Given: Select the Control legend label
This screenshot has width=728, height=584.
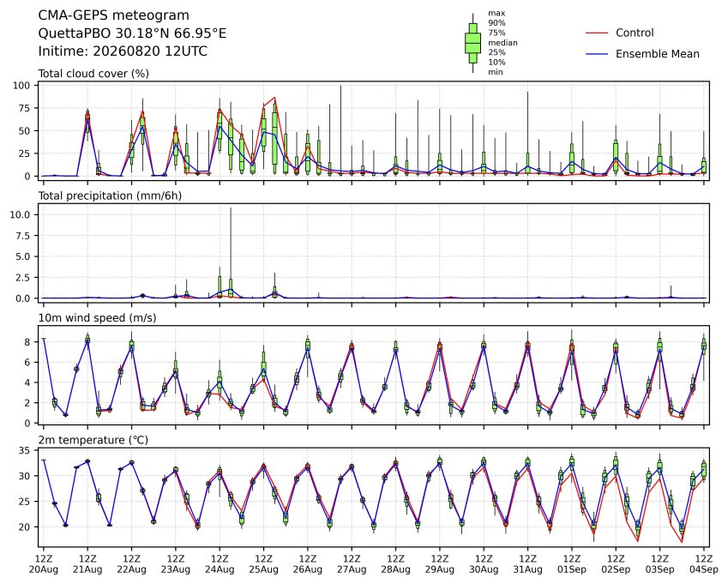Looking at the screenshot, I should point(635,33).
